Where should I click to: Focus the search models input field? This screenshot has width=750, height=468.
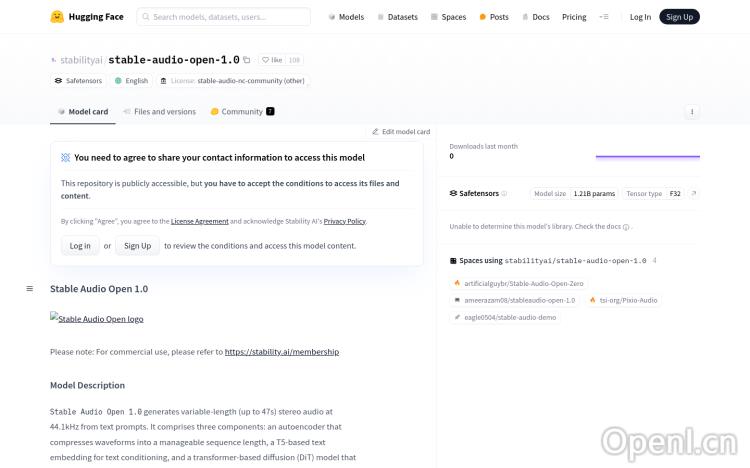(x=223, y=17)
